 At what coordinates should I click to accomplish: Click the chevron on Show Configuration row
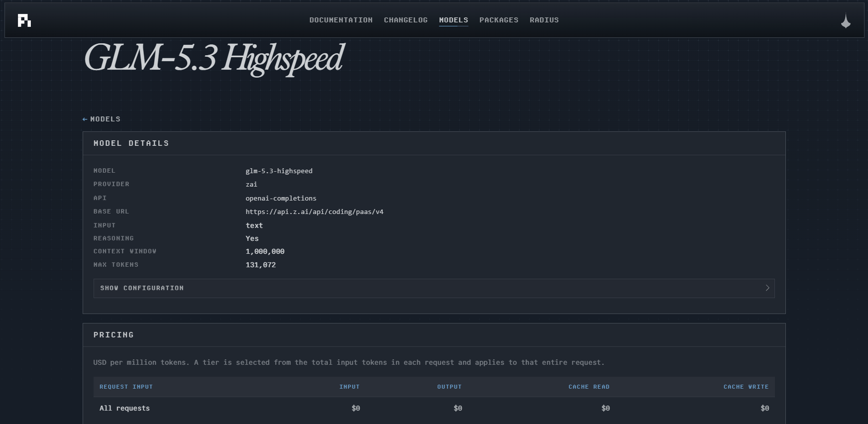(x=767, y=288)
